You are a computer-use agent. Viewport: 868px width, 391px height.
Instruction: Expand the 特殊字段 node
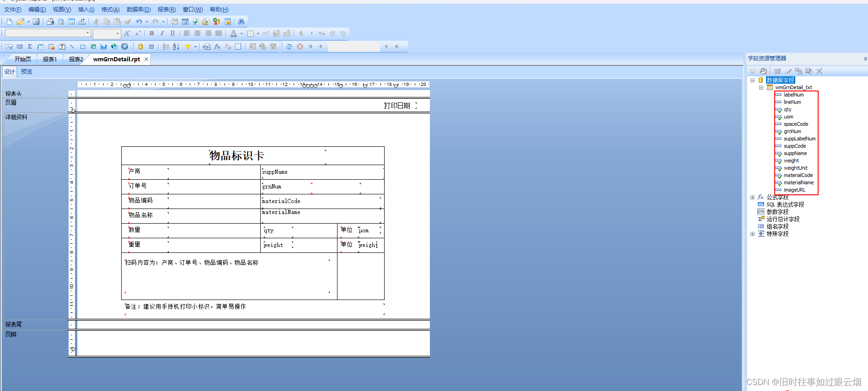coord(752,234)
